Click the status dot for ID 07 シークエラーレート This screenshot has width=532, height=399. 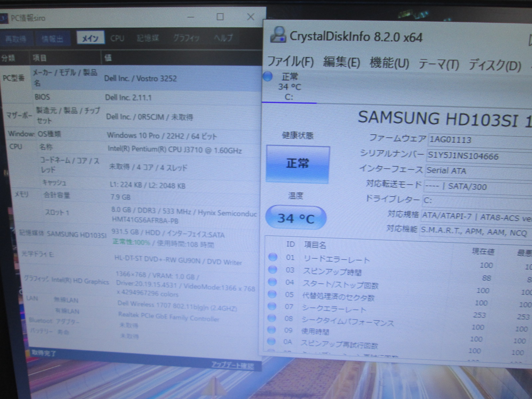pos(272,306)
